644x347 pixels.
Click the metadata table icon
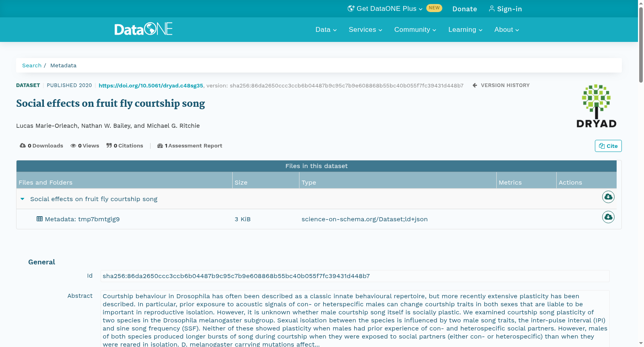[39, 219]
